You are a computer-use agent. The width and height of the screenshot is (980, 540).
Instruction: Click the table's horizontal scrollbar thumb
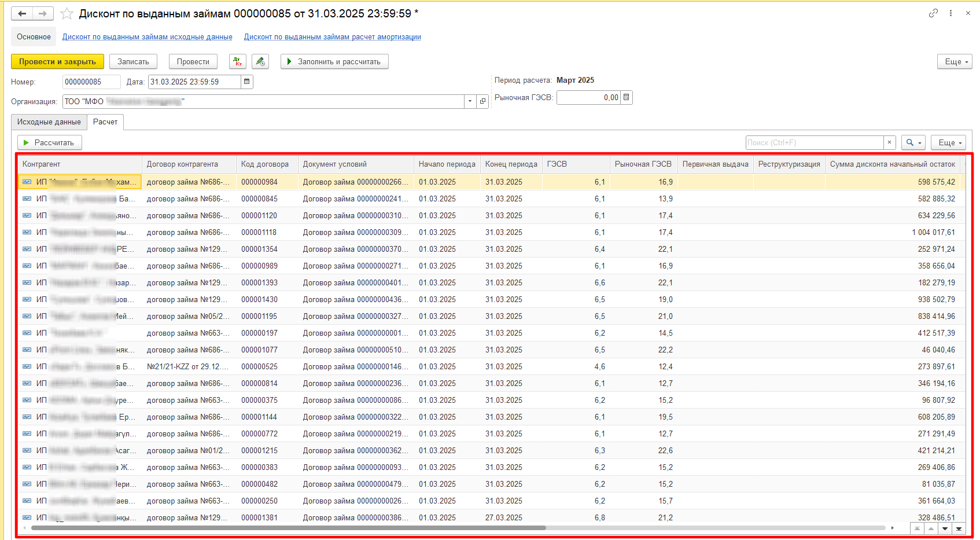point(288,528)
